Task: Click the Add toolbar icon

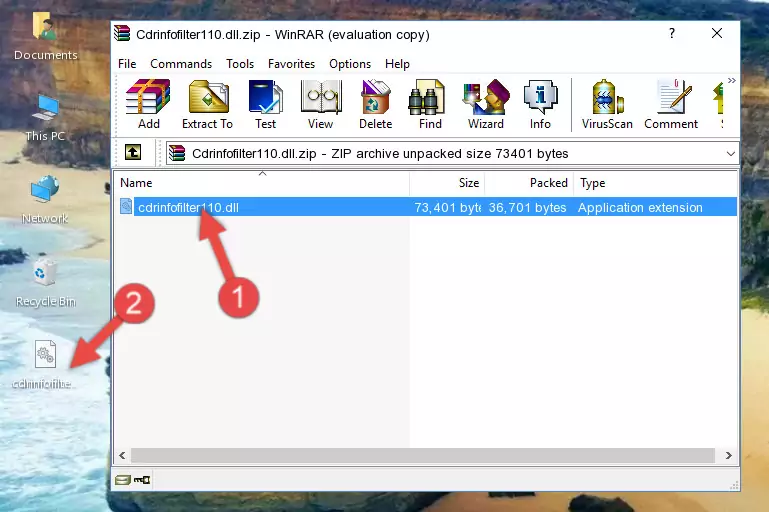Action: 148,104
